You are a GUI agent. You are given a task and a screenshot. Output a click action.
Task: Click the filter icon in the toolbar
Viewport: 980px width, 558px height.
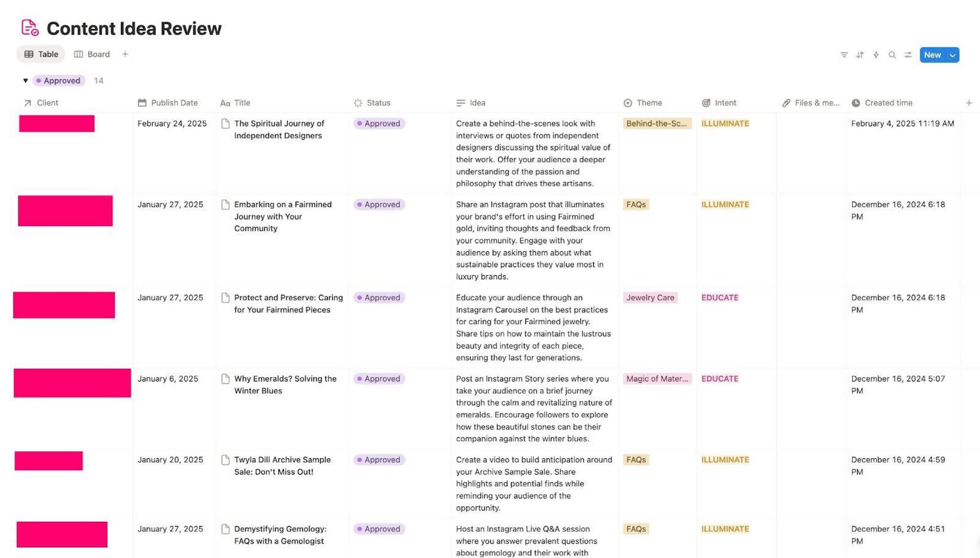[x=844, y=55]
